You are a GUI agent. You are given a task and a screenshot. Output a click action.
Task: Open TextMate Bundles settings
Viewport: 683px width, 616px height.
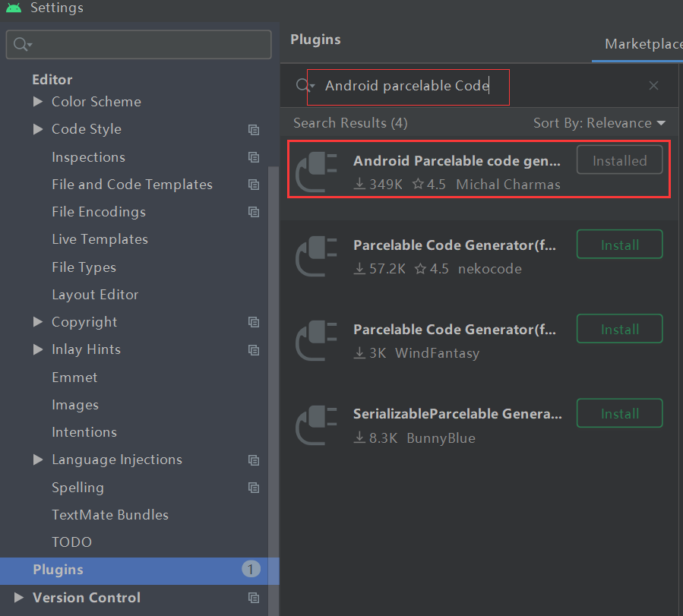point(109,515)
